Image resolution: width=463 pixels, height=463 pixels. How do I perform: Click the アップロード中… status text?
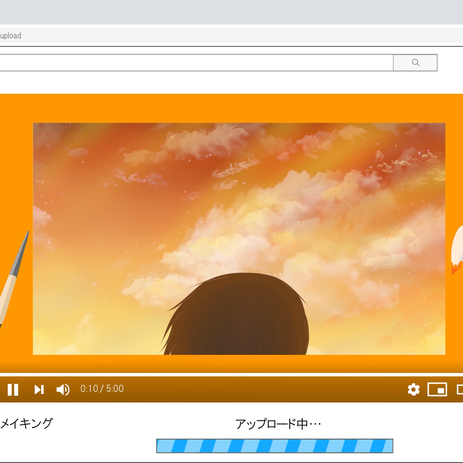coord(278,424)
